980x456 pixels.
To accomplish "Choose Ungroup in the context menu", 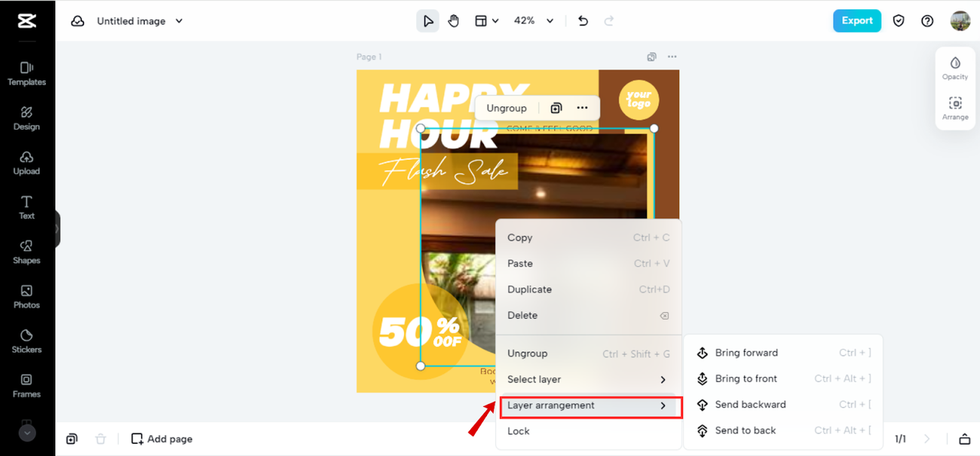I will (588, 353).
